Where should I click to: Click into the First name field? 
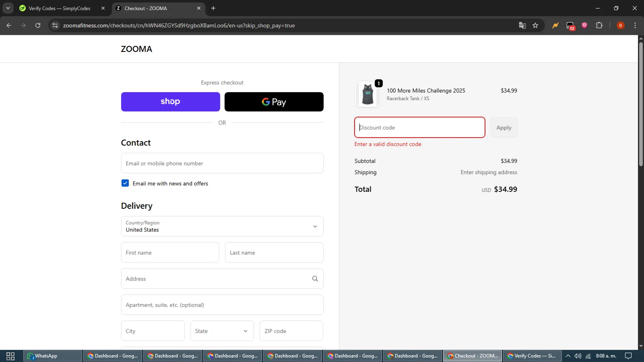point(170,253)
